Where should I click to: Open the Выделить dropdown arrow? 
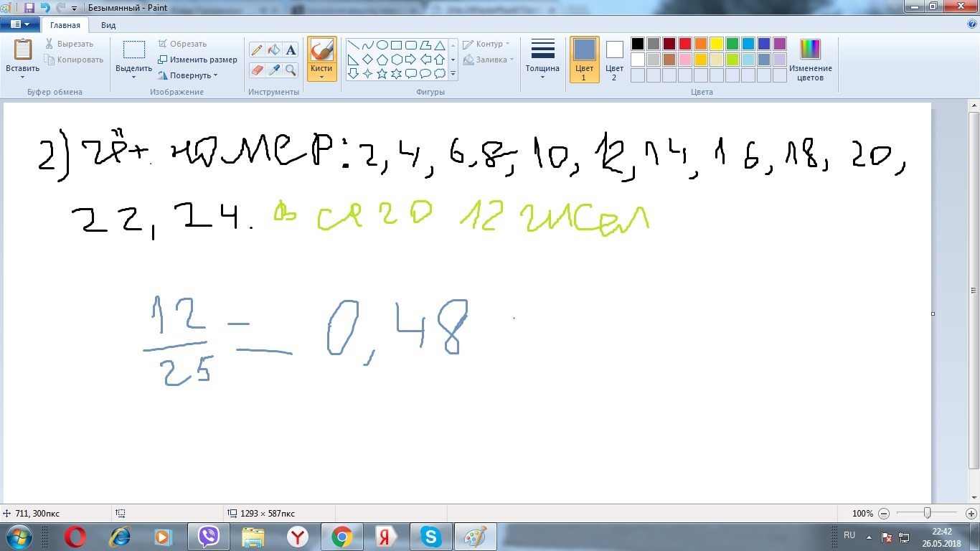point(133,76)
